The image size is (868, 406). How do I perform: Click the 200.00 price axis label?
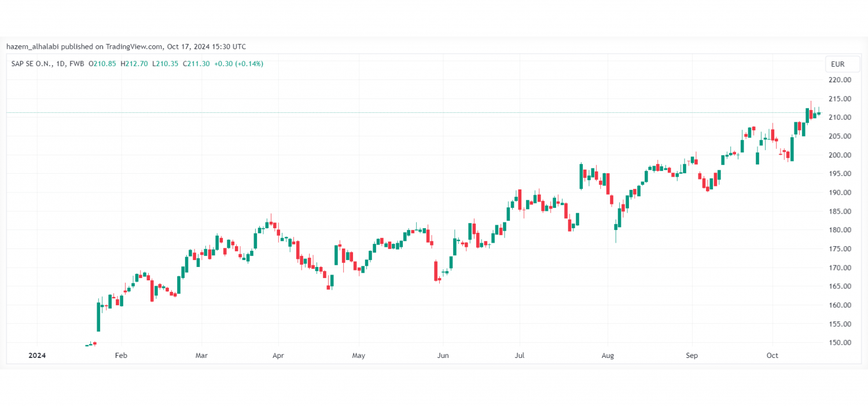click(x=839, y=155)
